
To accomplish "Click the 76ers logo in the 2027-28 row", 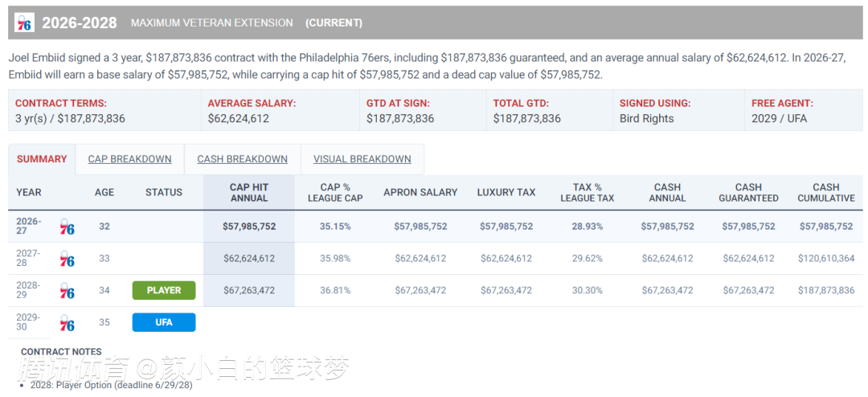I will pyautogui.click(x=67, y=259).
